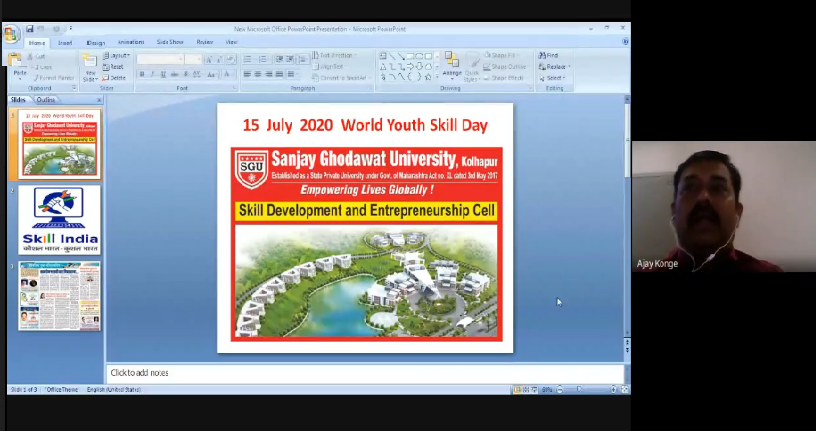Delete the current slide
Viewport: 820px width, 432px height.
click(x=114, y=78)
